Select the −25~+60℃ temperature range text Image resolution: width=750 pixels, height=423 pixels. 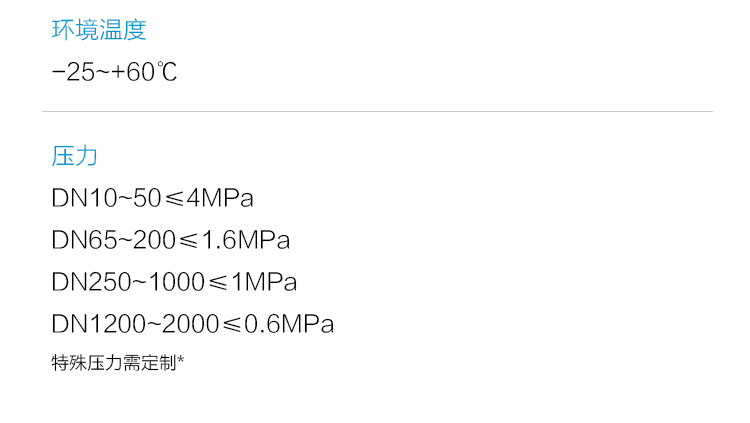click(x=114, y=72)
